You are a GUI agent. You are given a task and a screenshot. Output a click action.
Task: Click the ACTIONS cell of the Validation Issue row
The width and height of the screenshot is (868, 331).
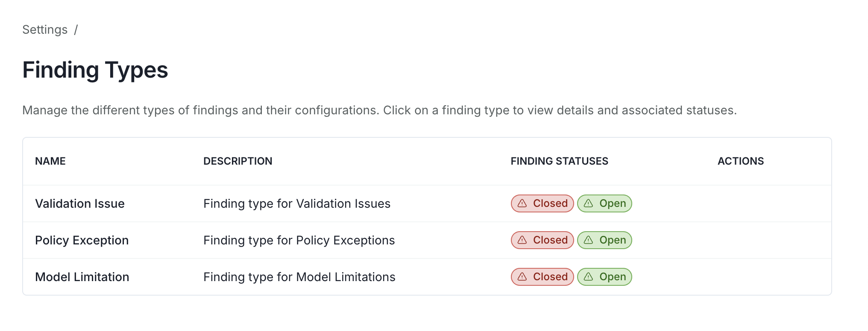pyautogui.click(x=740, y=203)
